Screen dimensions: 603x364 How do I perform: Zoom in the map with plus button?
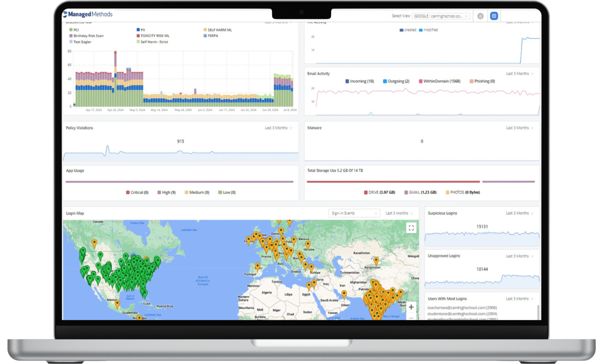point(411,307)
